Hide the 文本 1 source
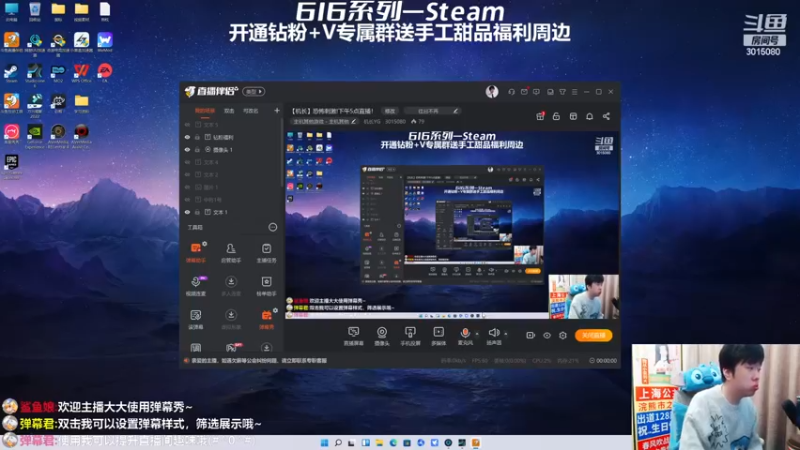 pyautogui.click(x=187, y=212)
